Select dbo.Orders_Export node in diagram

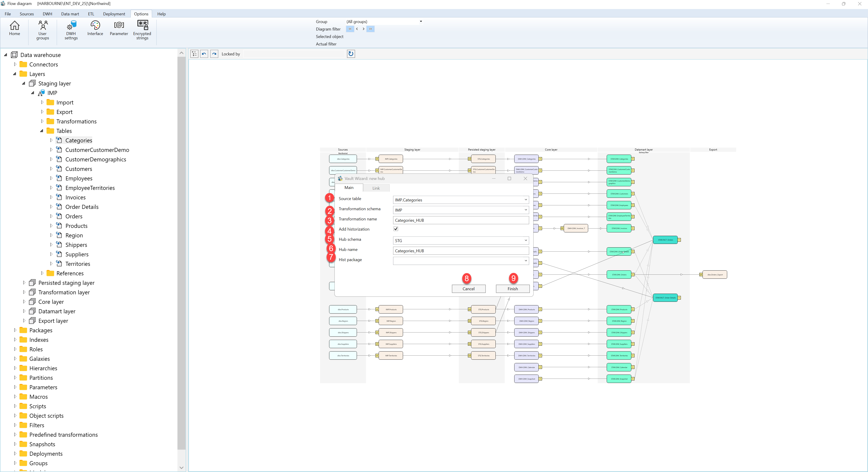click(x=715, y=275)
